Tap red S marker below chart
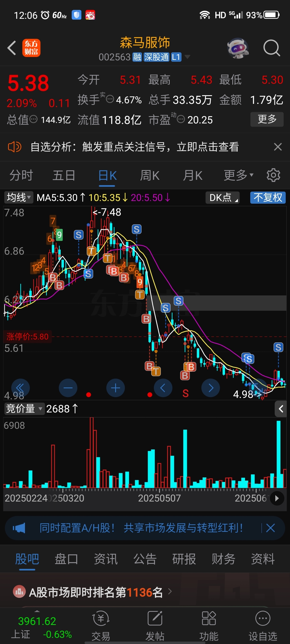The image size is (290, 644). coord(186,393)
